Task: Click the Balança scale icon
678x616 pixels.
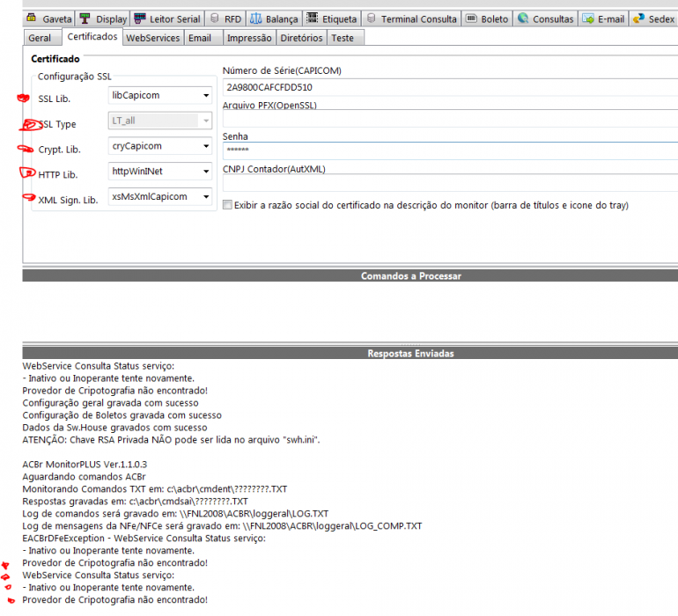Action: pyautogui.click(x=256, y=18)
